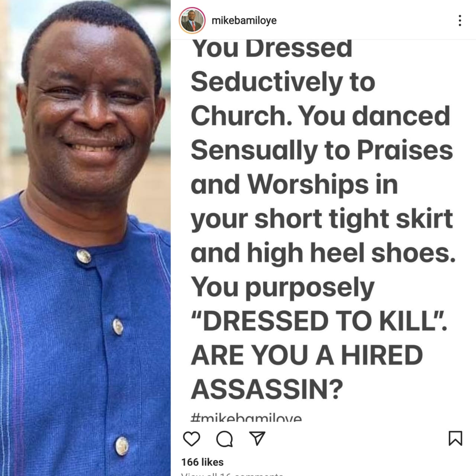Open mikebamiloye username link
The image size is (476, 476).
click(x=244, y=20)
